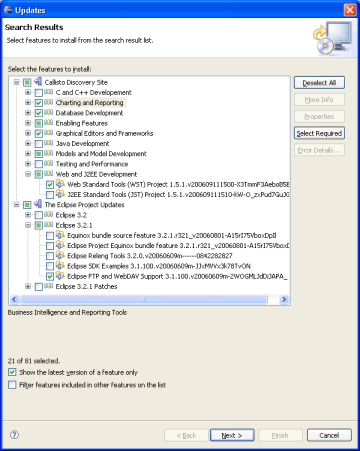Collapse the Eclipse 3.2.1 node
This screenshot has width=360, height=451.
point(28,225)
